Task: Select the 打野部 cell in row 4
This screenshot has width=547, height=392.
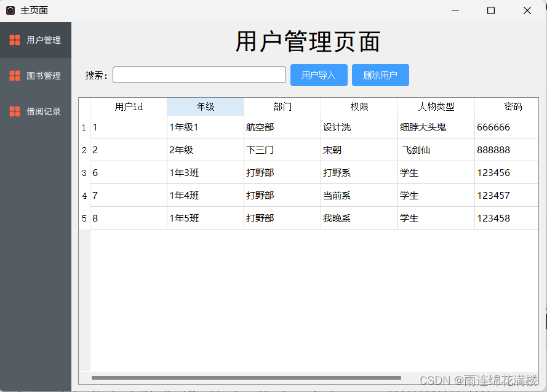Action: tap(282, 196)
